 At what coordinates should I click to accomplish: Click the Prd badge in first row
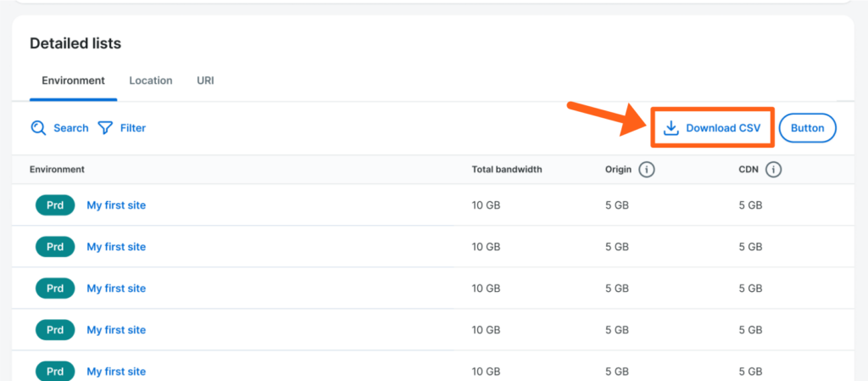55,205
